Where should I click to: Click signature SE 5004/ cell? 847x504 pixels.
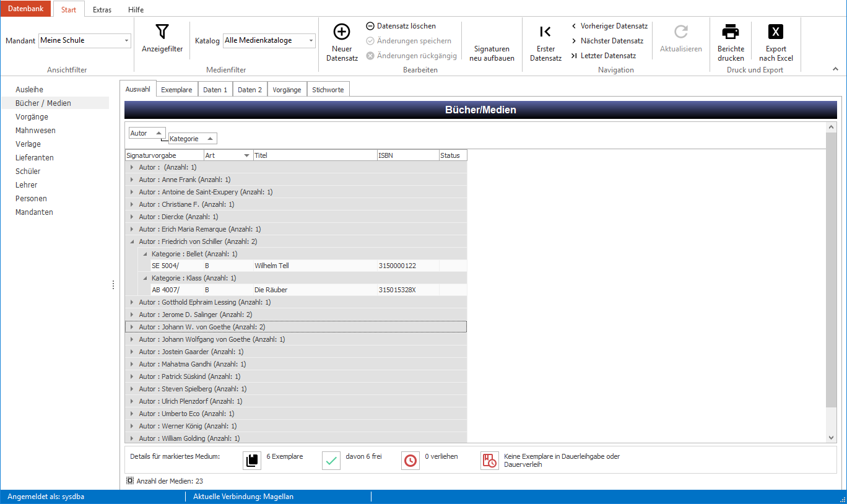(177, 266)
